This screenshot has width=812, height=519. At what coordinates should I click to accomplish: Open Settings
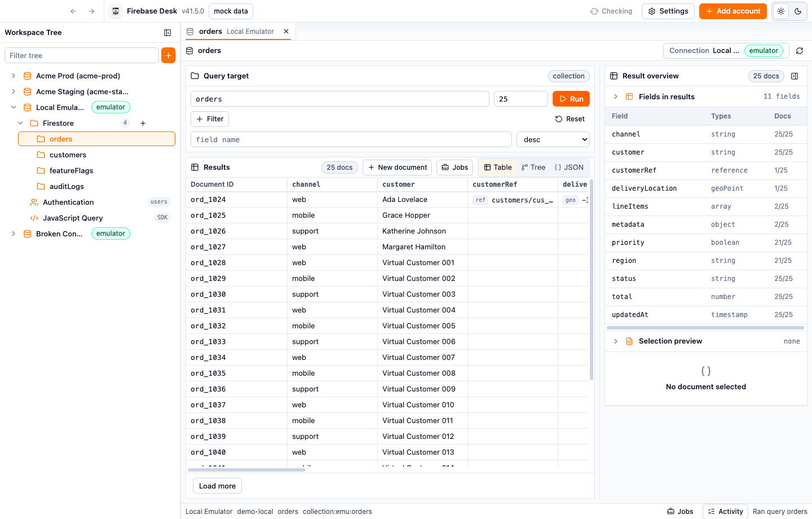click(668, 11)
